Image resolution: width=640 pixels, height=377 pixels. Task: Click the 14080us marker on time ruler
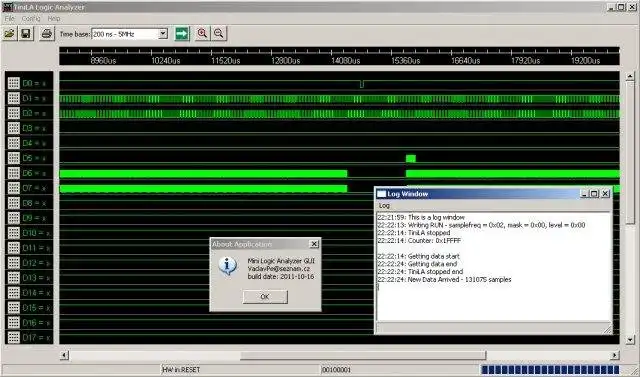345,61
